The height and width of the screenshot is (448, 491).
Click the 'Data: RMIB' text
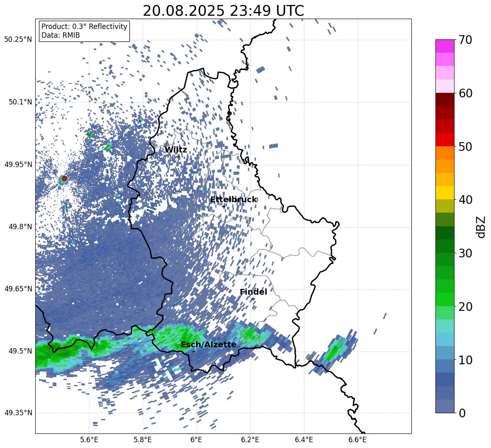pyautogui.click(x=61, y=35)
